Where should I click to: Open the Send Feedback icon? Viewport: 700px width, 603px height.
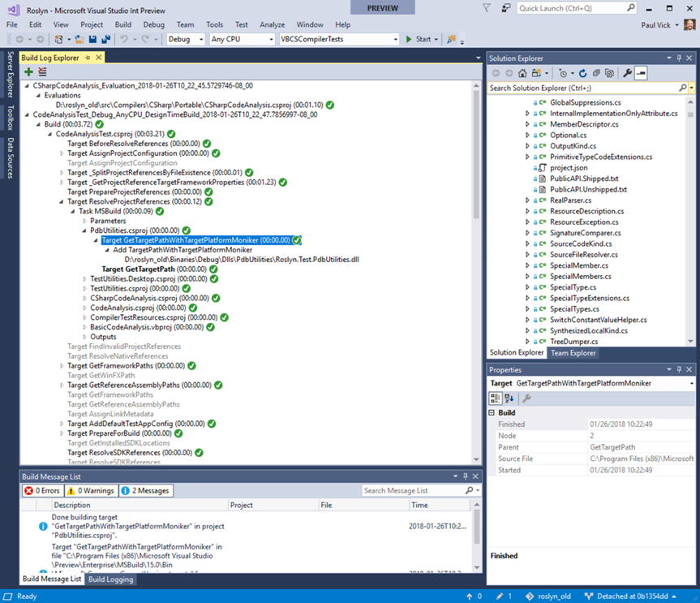506,8
